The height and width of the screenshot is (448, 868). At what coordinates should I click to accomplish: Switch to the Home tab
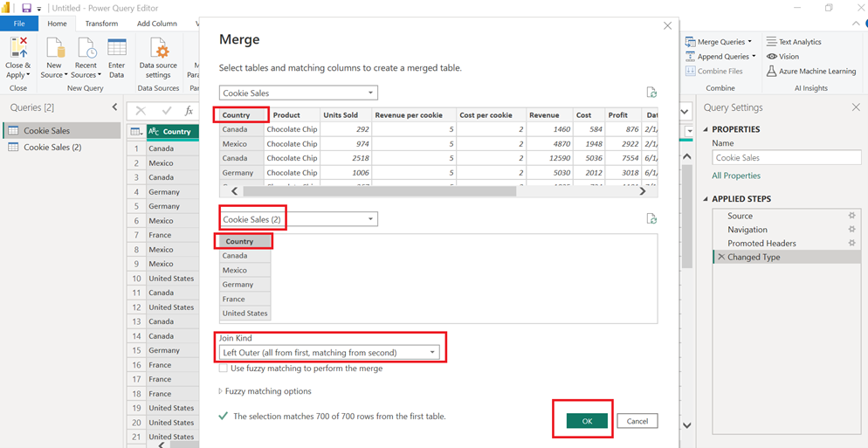click(x=57, y=24)
